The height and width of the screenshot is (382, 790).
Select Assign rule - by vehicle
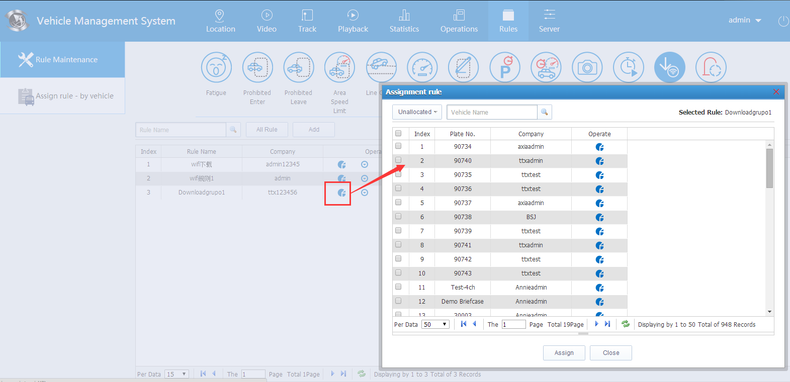point(62,96)
